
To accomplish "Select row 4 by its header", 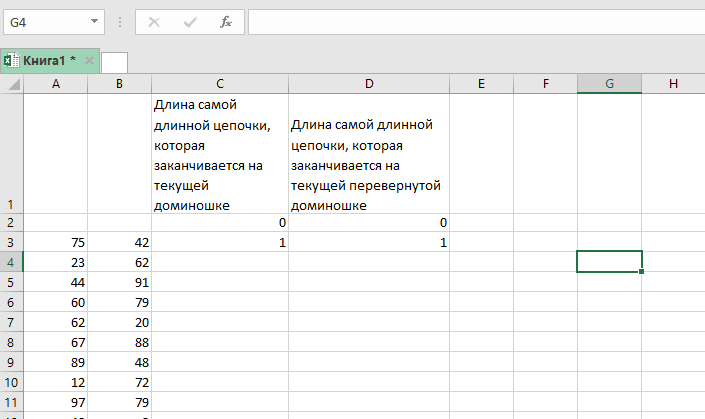I will coord(11,262).
